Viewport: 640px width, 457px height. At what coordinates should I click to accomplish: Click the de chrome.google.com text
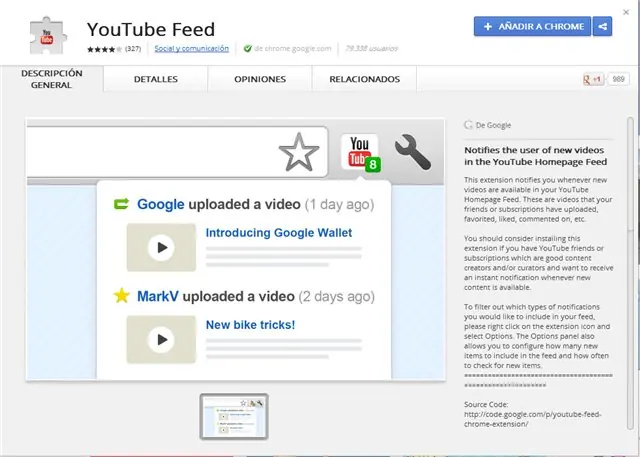(x=292, y=49)
